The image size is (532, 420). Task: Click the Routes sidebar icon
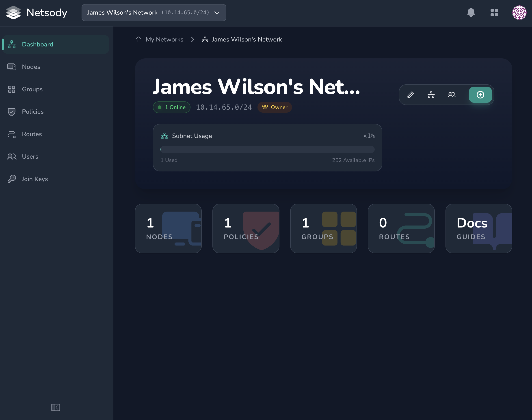coord(12,134)
